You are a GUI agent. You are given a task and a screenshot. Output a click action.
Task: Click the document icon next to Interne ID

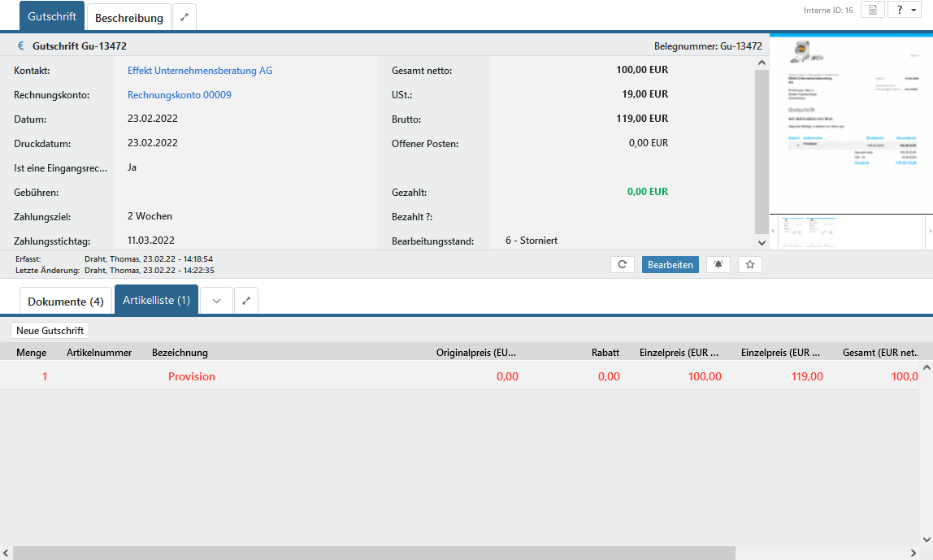point(872,10)
